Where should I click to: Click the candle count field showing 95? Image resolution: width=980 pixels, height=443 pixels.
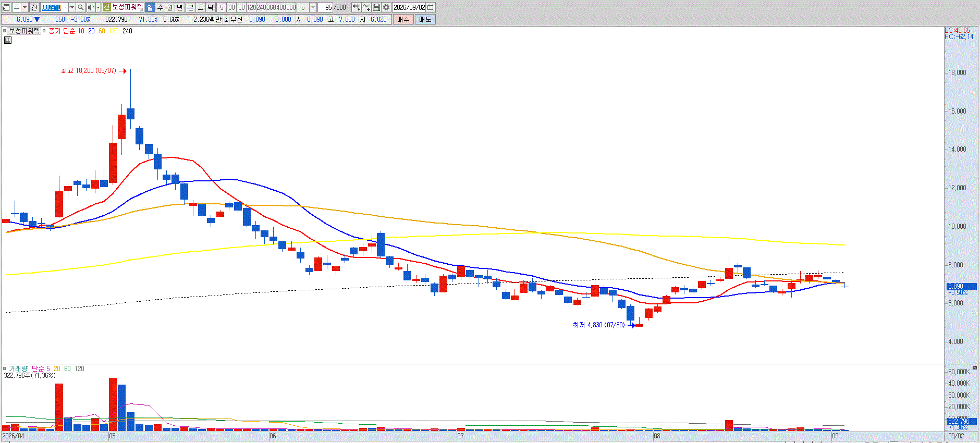coord(325,7)
